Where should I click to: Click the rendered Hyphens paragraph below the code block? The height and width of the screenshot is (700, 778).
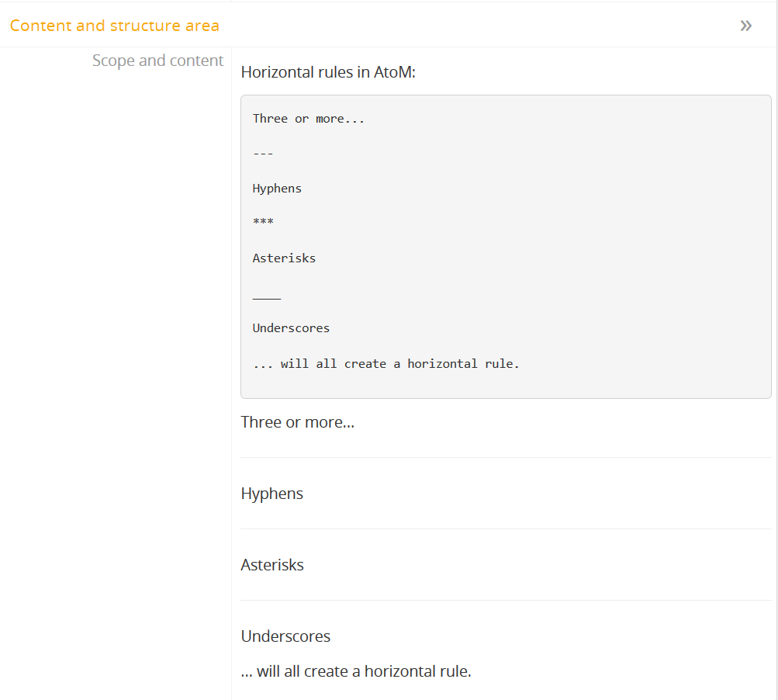272,494
